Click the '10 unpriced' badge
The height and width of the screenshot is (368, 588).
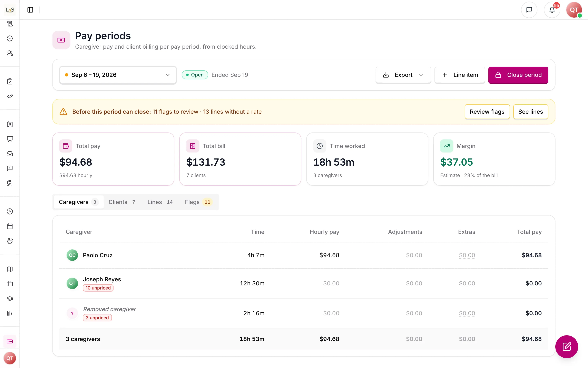pyautogui.click(x=98, y=288)
